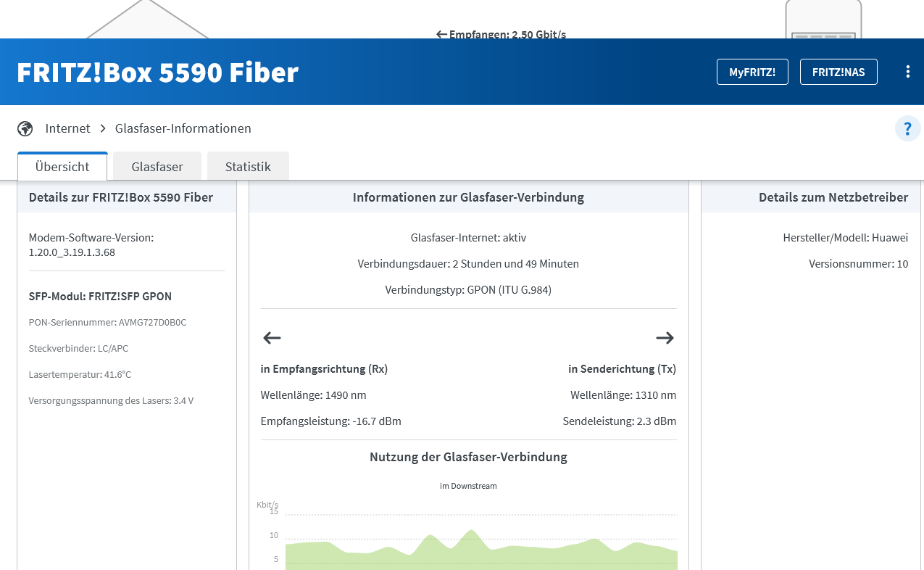Click the globe Internet icon in breadcrumb
Image resolution: width=924 pixels, height=570 pixels.
click(25, 128)
